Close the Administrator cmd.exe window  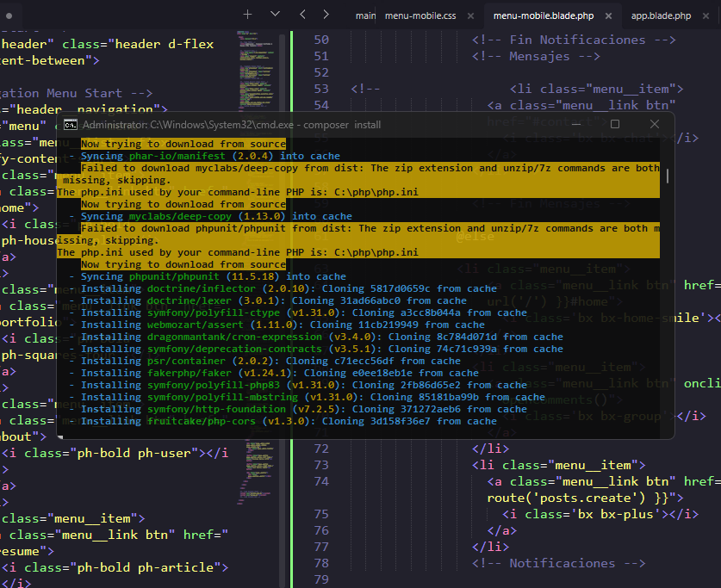pyautogui.click(x=655, y=124)
